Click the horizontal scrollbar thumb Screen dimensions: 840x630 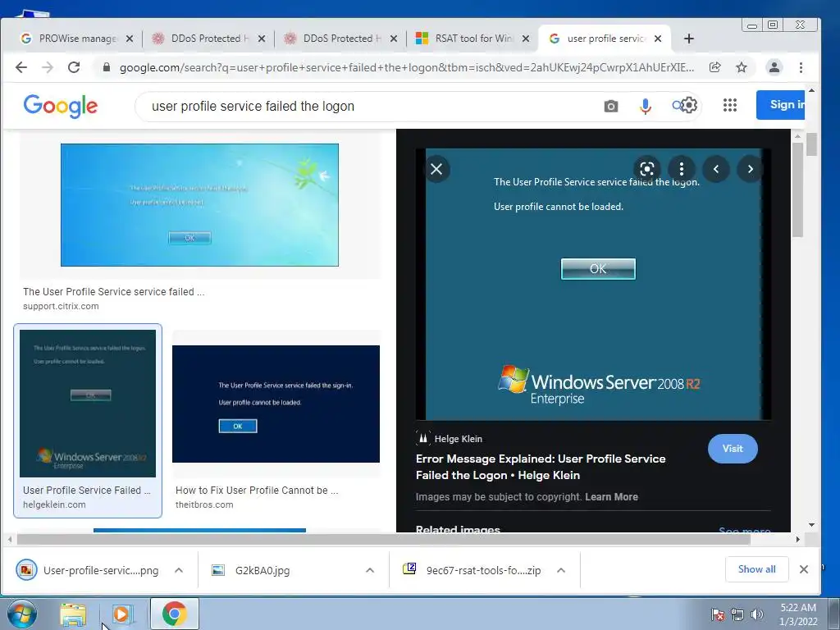384,540
